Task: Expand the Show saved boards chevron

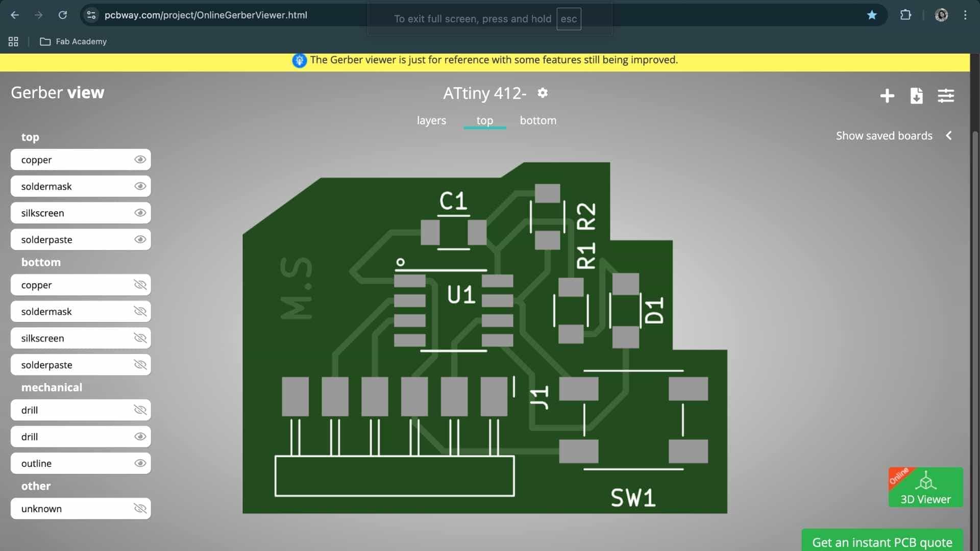Action: [x=949, y=136]
